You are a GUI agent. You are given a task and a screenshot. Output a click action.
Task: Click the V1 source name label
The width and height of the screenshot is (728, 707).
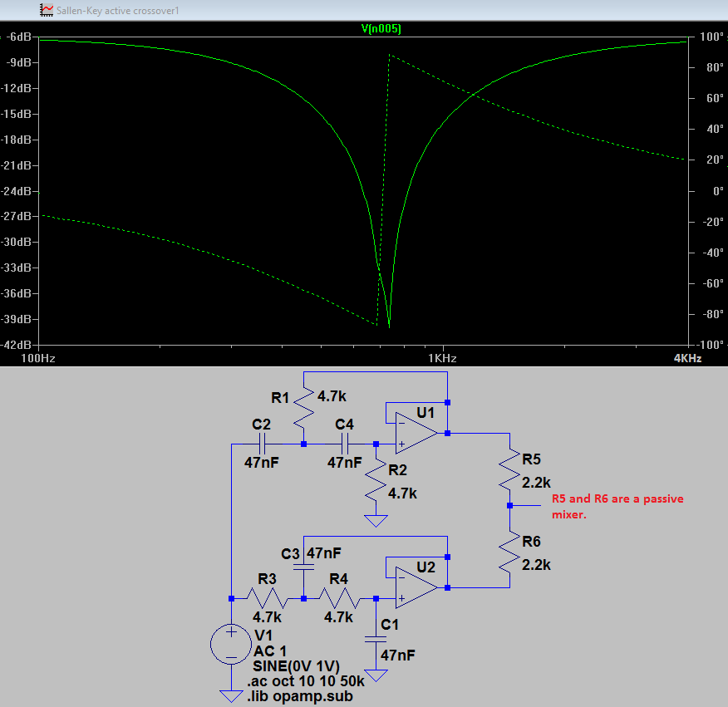tap(263, 636)
